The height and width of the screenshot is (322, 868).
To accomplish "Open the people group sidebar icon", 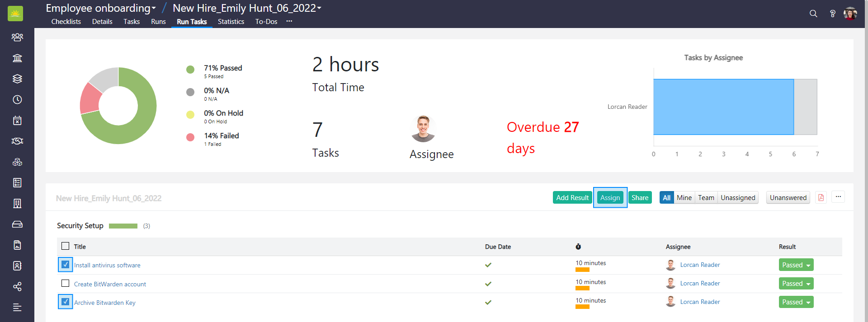I will [x=17, y=37].
